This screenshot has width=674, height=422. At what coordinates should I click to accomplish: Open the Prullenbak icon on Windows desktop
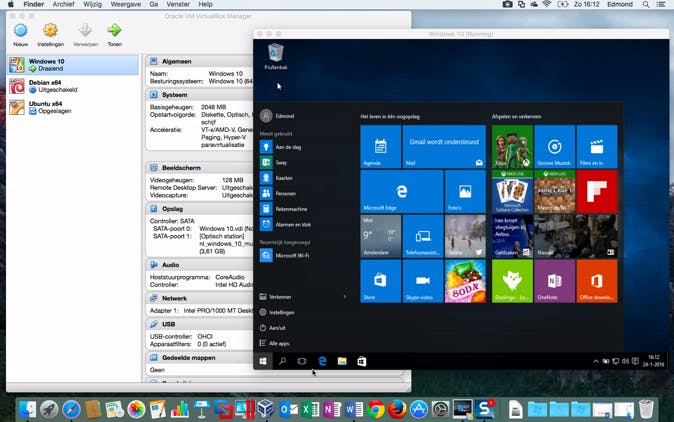tap(276, 56)
